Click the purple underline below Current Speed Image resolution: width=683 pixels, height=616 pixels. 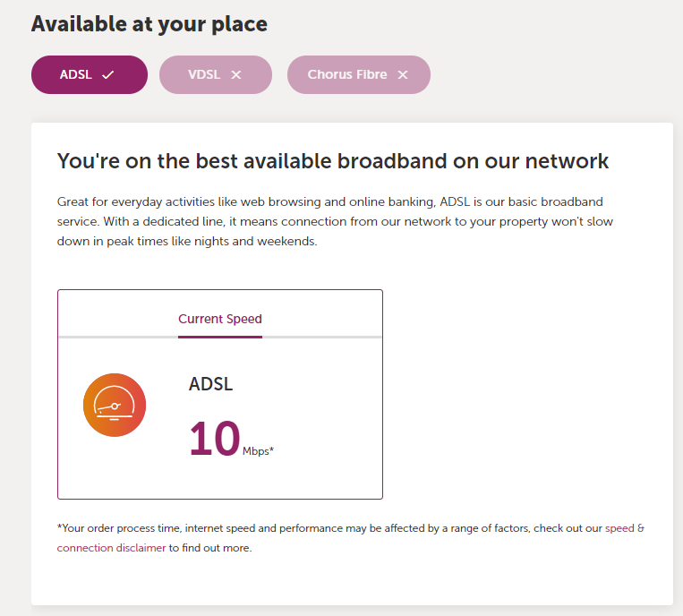click(220, 337)
